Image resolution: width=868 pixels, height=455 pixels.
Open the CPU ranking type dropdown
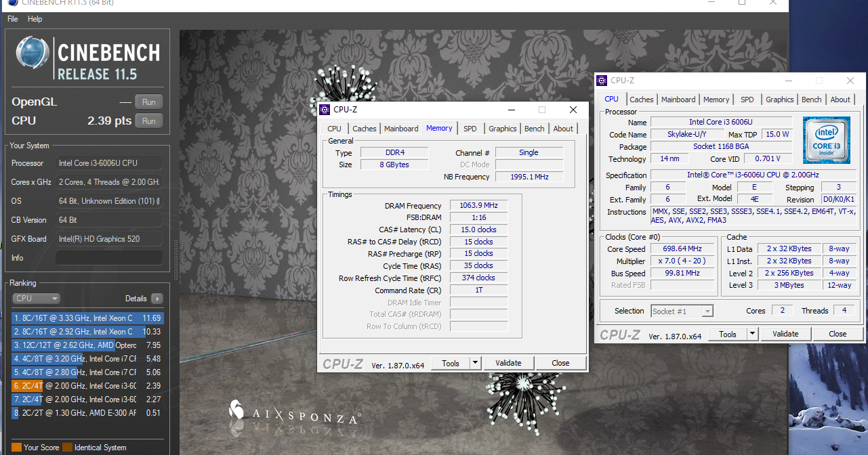pyautogui.click(x=37, y=299)
